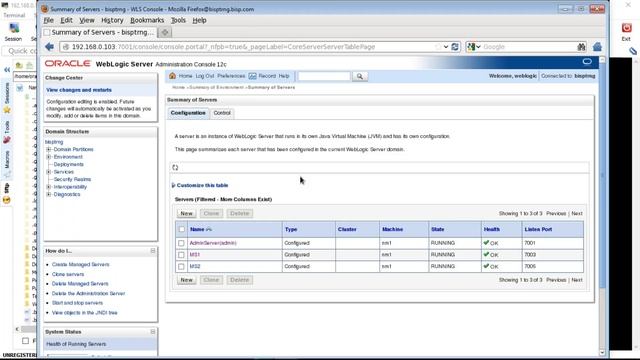Click the Home house icon in console toolbar
This screenshot has height=360, width=640.
pyautogui.click(x=172, y=76)
